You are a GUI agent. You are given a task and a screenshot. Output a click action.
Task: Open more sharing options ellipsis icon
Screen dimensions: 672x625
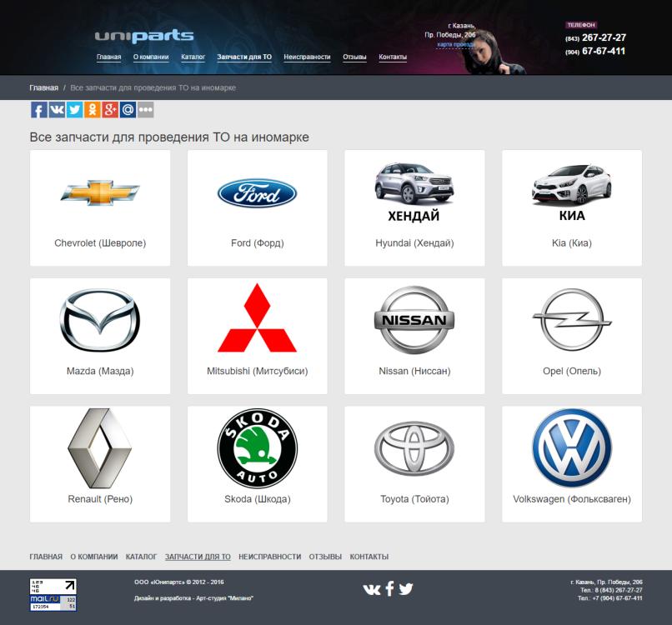pyautogui.click(x=145, y=110)
